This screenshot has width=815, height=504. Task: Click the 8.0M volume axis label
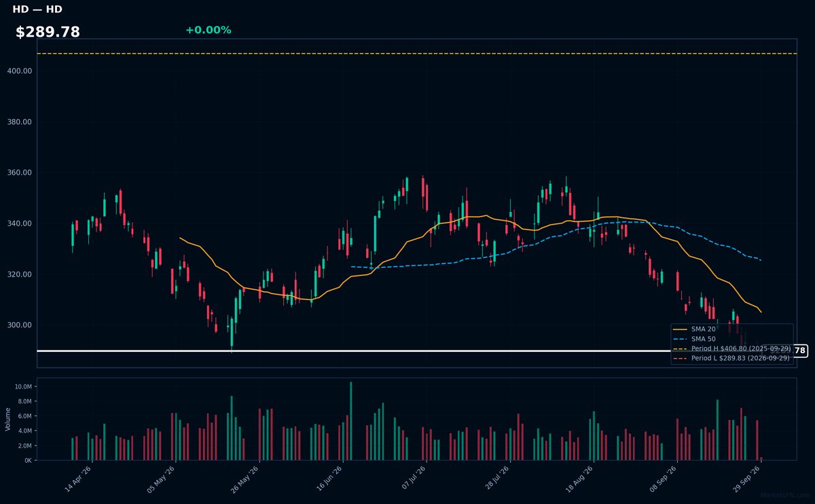pyautogui.click(x=24, y=401)
